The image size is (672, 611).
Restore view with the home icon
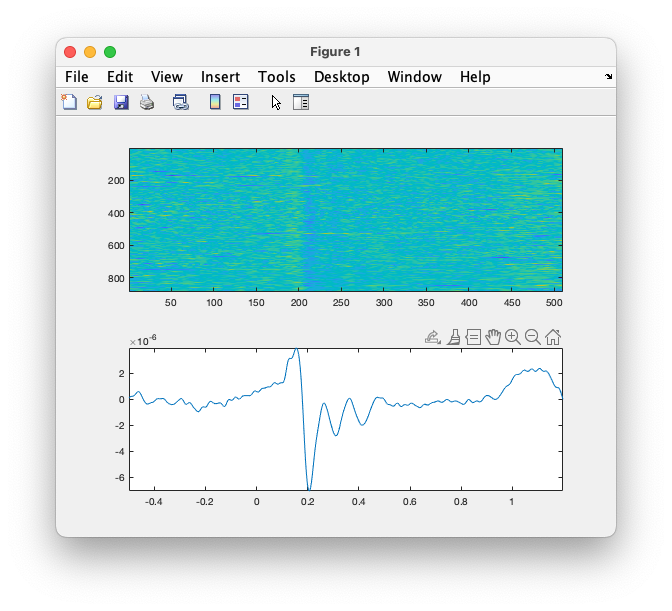coord(552,337)
